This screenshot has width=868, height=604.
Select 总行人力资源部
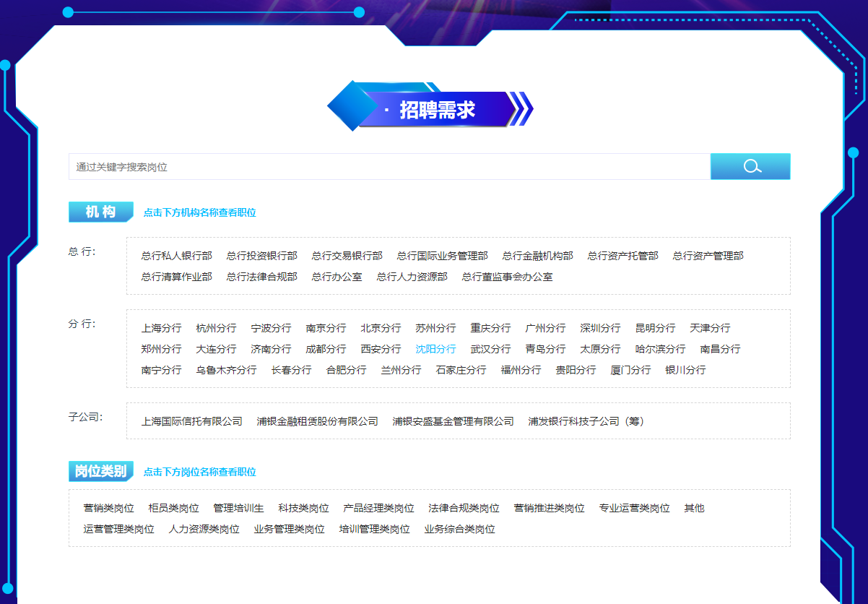(x=412, y=277)
